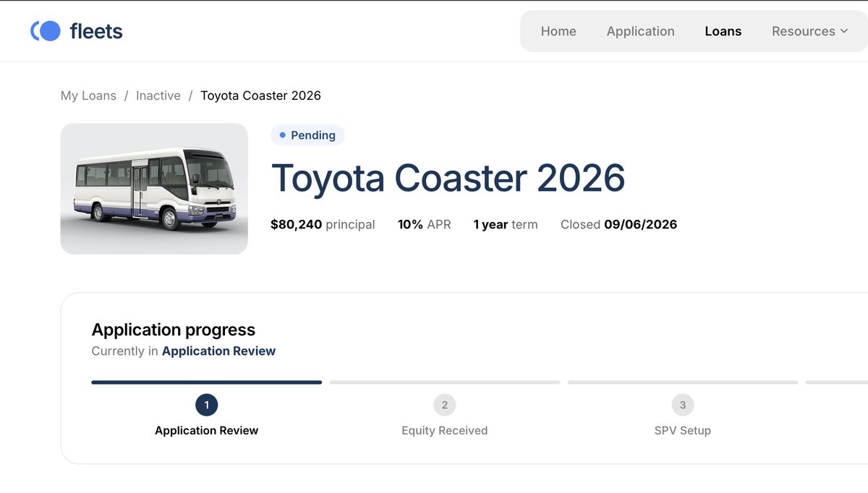Select step 1 circle Application Review
This screenshot has width=868, height=493.
pyautogui.click(x=206, y=405)
